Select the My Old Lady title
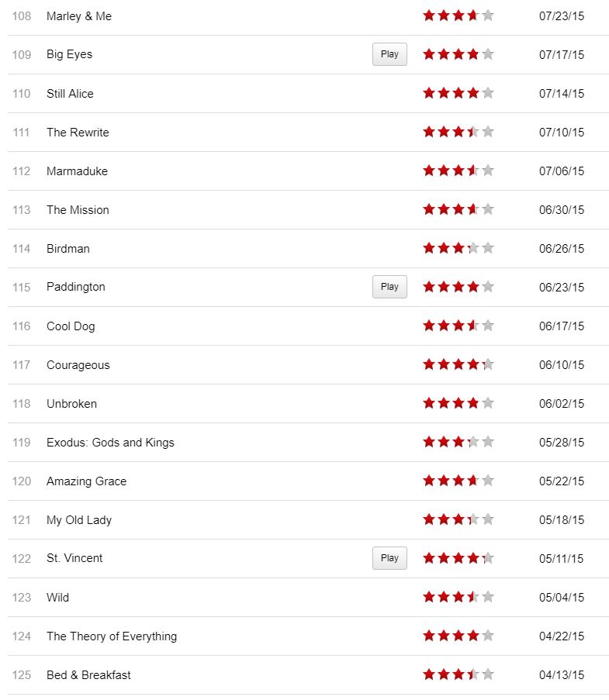609x700 pixels. pos(79,520)
